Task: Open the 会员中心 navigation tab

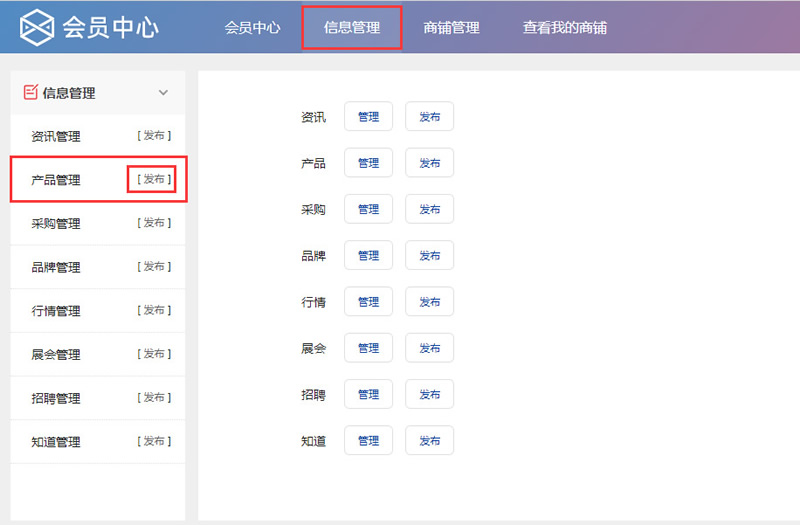Action: tap(252, 28)
